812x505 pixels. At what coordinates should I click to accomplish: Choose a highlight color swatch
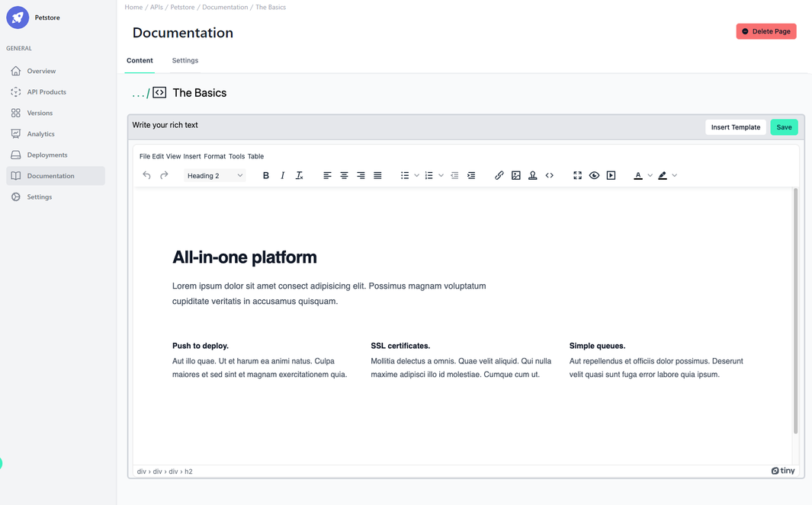[663, 175]
